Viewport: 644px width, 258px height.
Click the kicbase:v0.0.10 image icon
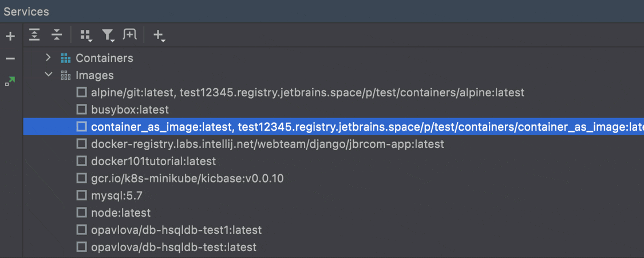pyautogui.click(x=82, y=178)
